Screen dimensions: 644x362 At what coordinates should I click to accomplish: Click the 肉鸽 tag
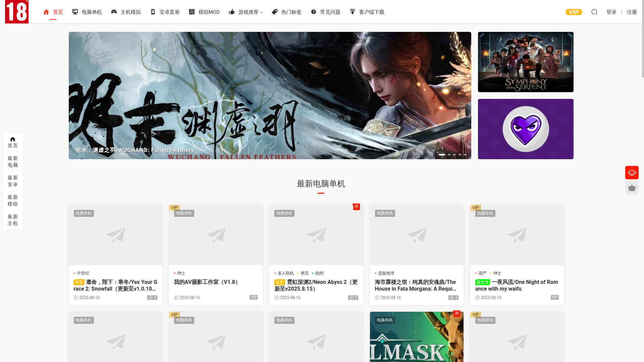[x=319, y=273]
